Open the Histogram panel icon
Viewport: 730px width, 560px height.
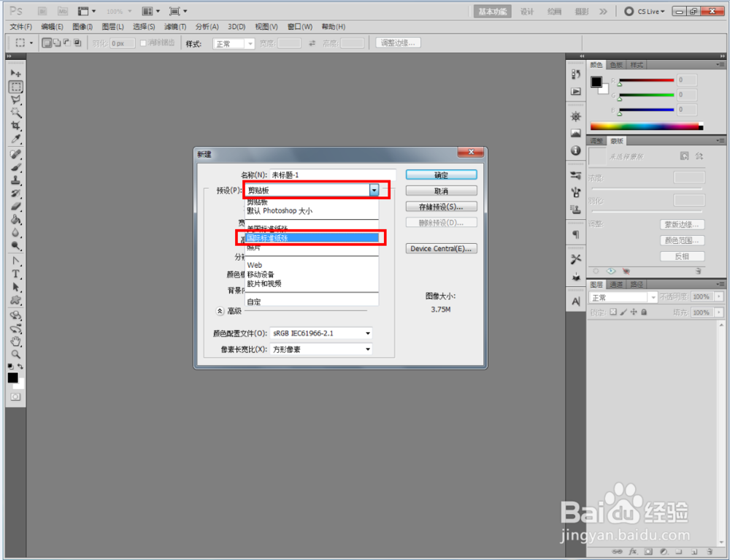[576, 133]
